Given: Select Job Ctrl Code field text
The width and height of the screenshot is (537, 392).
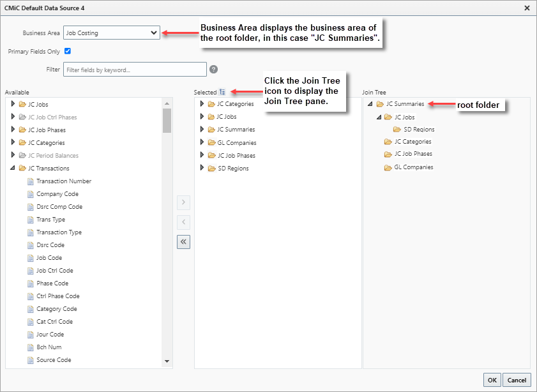Looking at the screenshot, I should tap(55, 271).
